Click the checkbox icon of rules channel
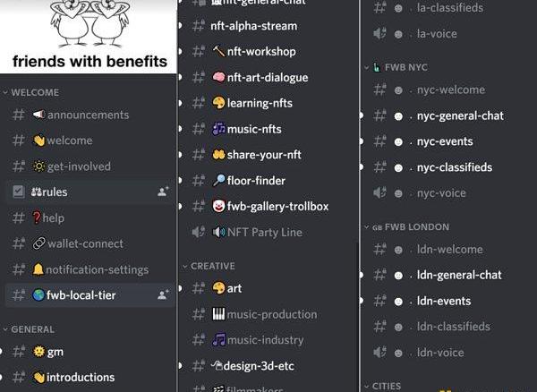The width and height of the screenshot is (537, 392). [x=19, y=192]
